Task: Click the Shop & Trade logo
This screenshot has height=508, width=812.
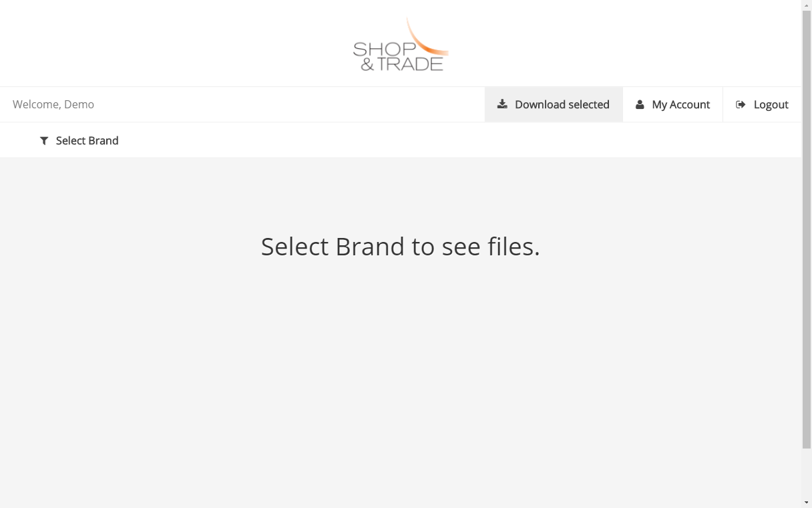Action: tap(401, 44)
